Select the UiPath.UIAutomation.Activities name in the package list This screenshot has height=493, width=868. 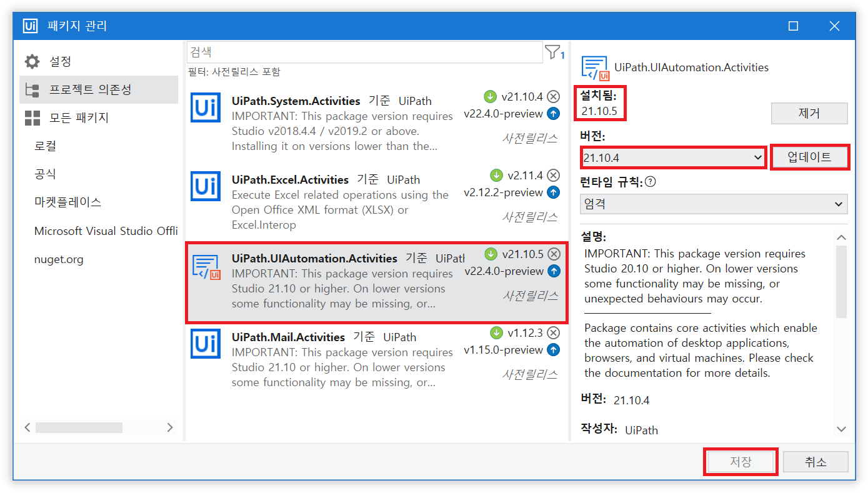pyautogui.click(x=315, y=258)
